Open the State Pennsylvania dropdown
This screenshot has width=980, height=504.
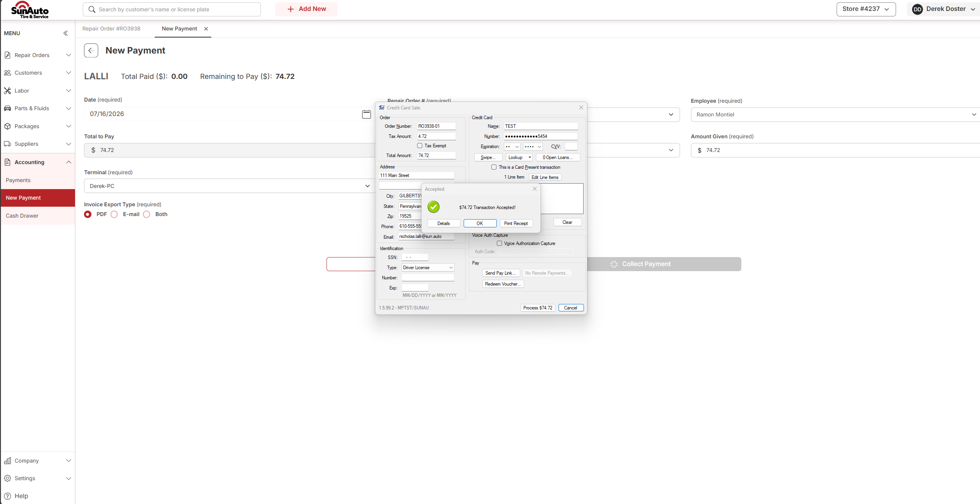pos(410,206)
